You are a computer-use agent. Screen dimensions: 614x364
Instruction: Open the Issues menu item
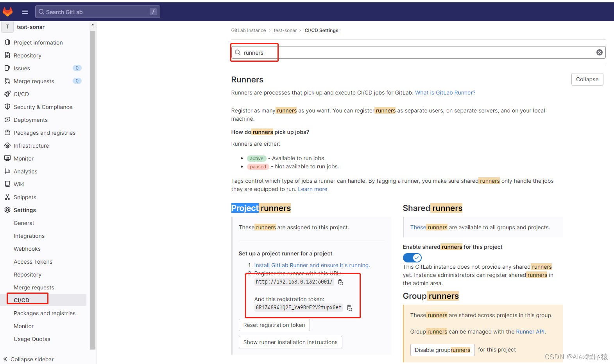(x=22, y=68)
